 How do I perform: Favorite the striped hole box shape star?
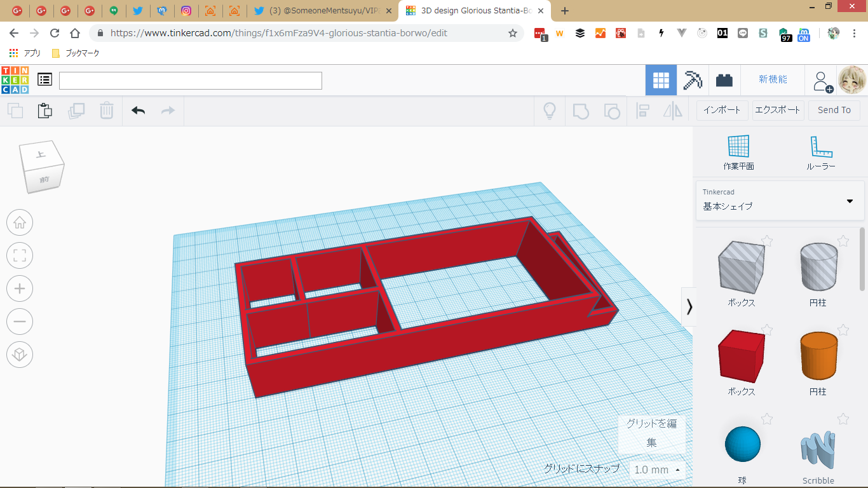point(767,241)
